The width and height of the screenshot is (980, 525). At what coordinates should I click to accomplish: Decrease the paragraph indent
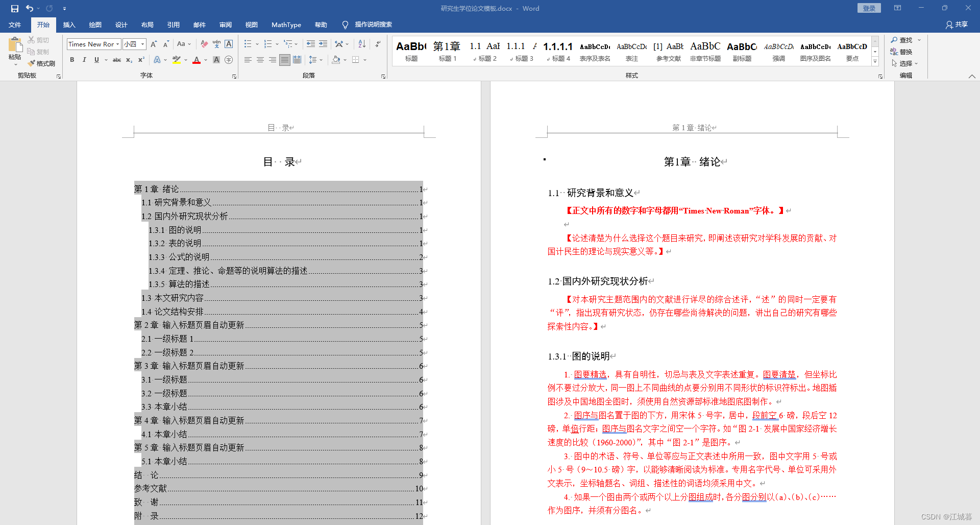311,44
